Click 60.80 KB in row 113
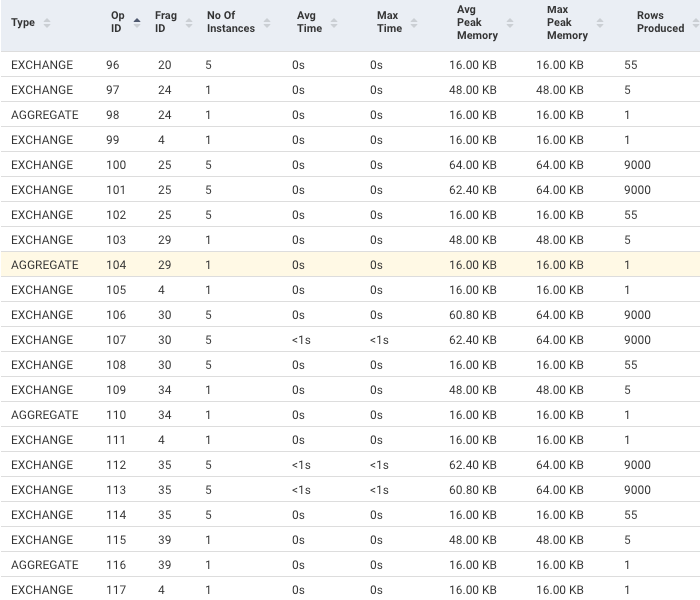Image resolution: width=700 pixels, height=600 pixels. (x=473, y=490)
